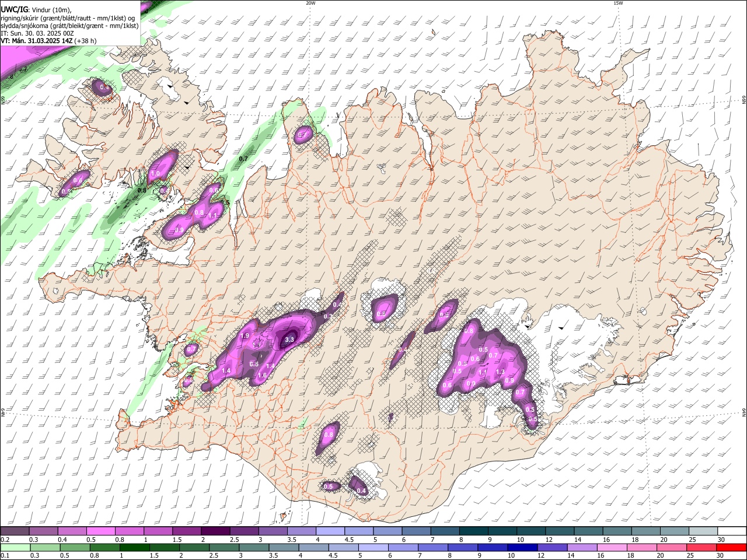Image resolution: width=747 pixels, height=560 pixels.
Task: Select the pale grey 25–30 swatch in the top legend row
Action: click(x=703, y=531)
